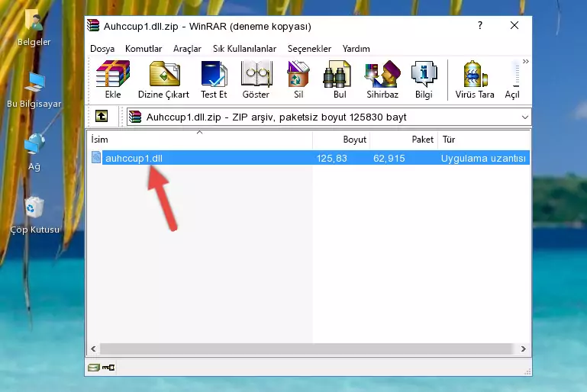The width and height of the screenshot is (587, 392).
Task: Start Virüs Tara scan
Action: click(x=475, y=79)
